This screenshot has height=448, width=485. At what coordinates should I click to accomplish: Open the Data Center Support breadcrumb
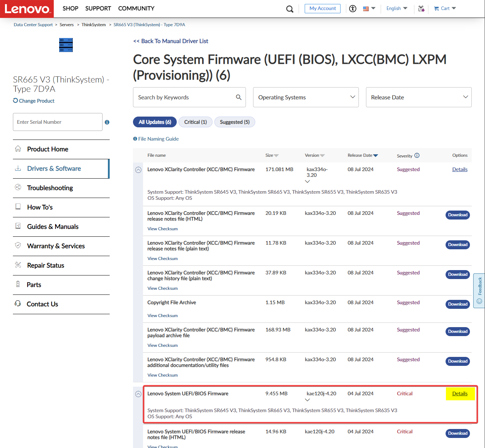[x=33, y=25]
